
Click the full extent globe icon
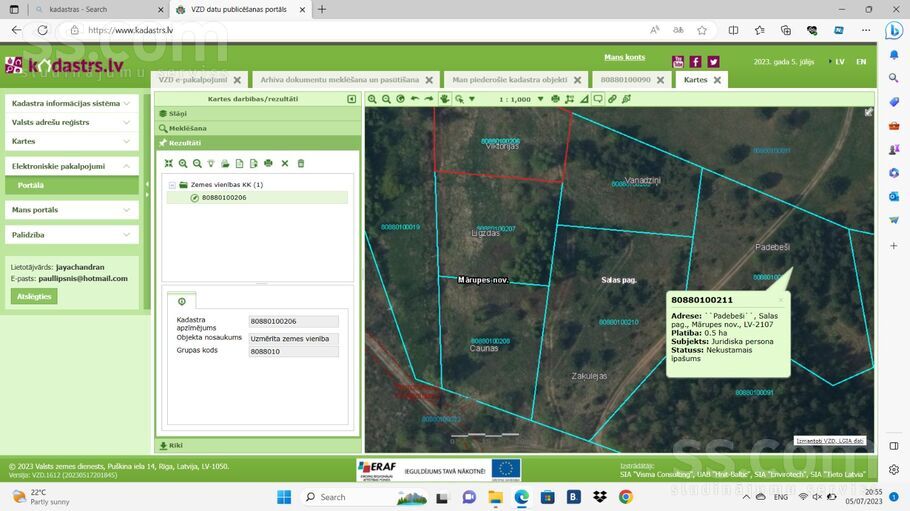click(x=400, y=99)
